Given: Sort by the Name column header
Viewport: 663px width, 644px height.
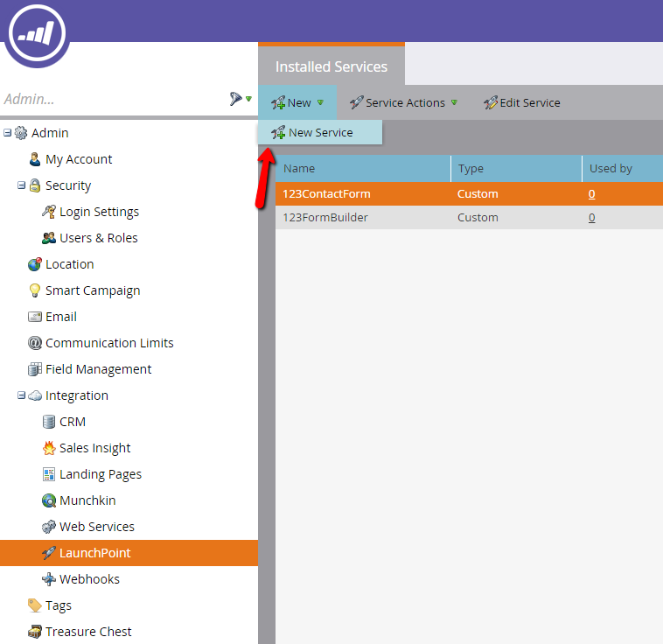Looking at the screenshot, I should click(x=363, y=168).
